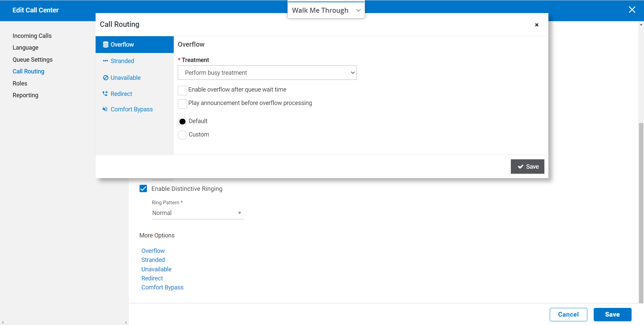Uncheck Enable Distinctive Ringing
Viewport: 644px width, 325px height.
(x=143, y=188)
